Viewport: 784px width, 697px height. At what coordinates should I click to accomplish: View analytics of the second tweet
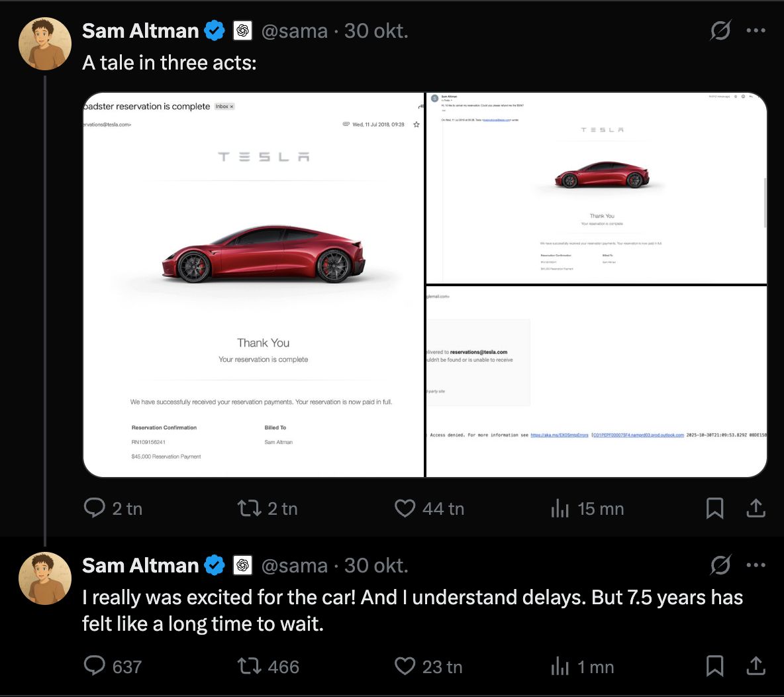click(560, 666)
